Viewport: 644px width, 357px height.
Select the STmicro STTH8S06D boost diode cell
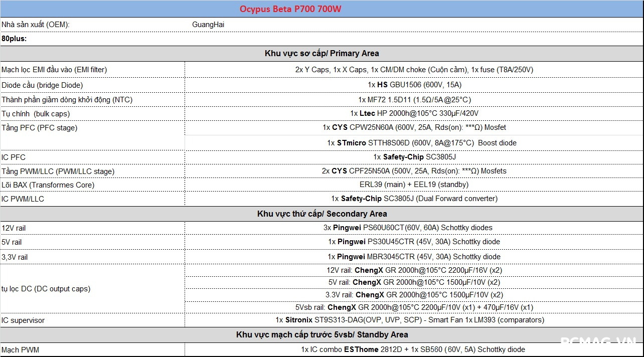tap(414, 143)
